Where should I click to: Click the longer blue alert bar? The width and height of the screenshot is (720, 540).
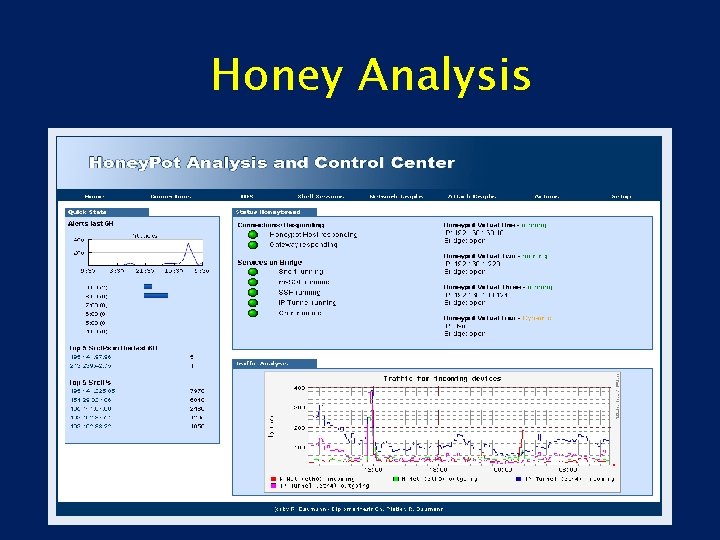[156, 296]
